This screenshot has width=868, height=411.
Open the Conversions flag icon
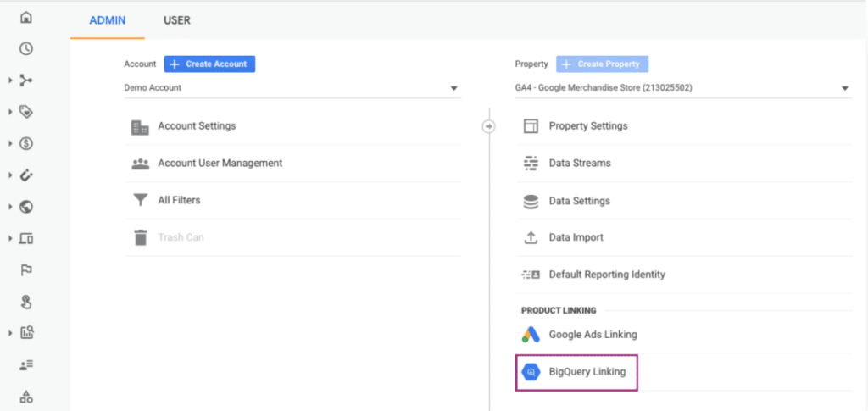pos(26,270)
